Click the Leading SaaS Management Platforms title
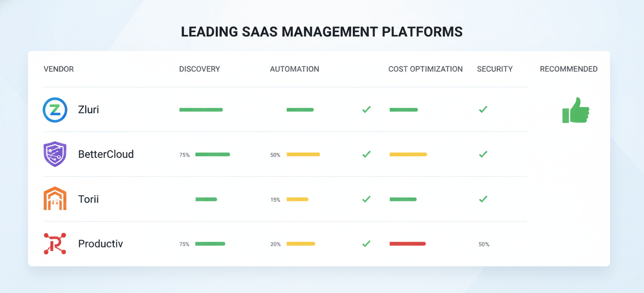 pyautogui.click(x=322, y=32)
